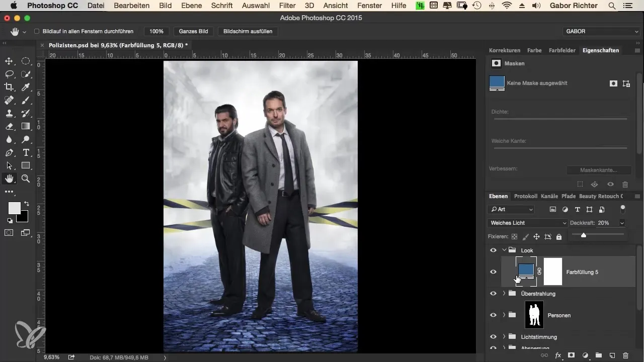Image resolution: width=644 pixels, height=362 pixels.
Task: Hide the Personen group
Action: pyautogui.click(x=493, y=315)
